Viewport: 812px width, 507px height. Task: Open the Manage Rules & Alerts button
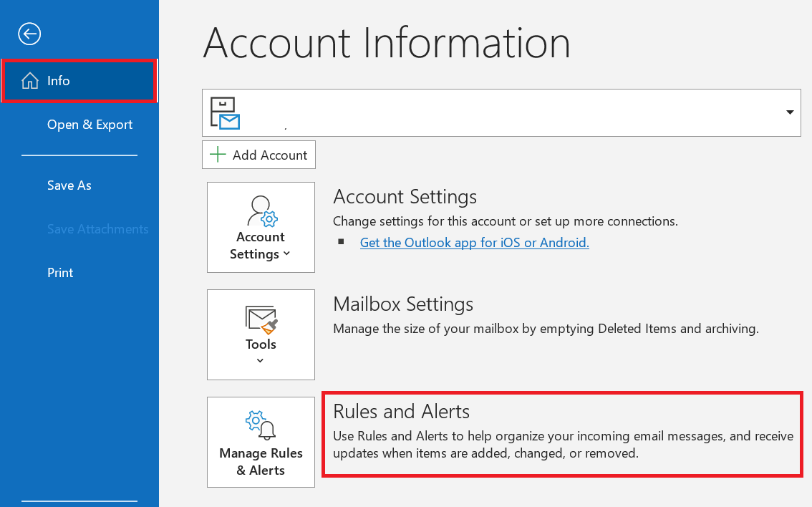tap(261, 443)
